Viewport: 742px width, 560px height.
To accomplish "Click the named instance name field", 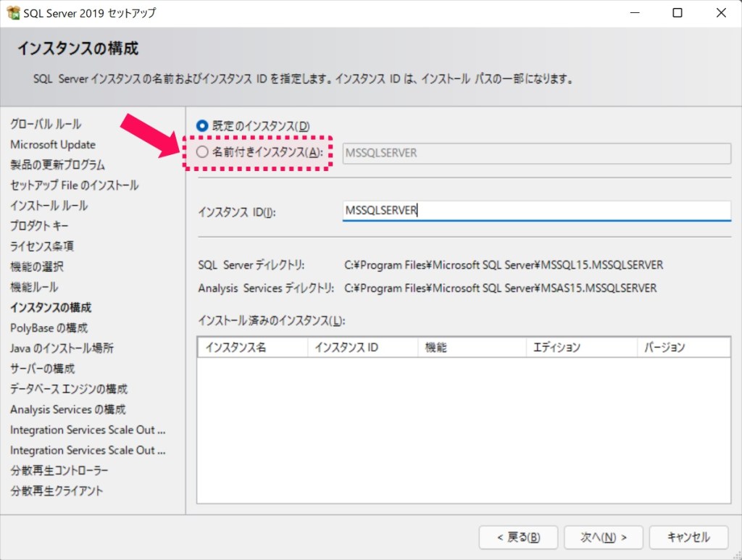I will 537,154.
